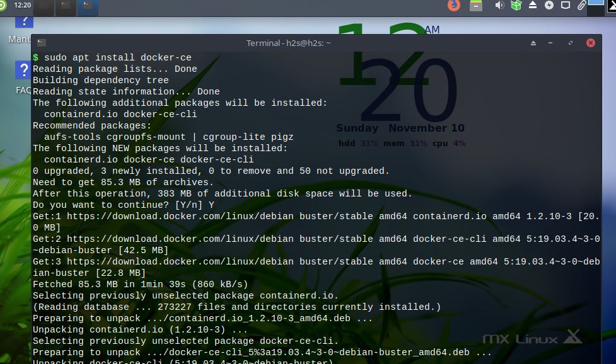Open the MX application menu
Viewport: 616px width, 364px height.
(4, 6)
